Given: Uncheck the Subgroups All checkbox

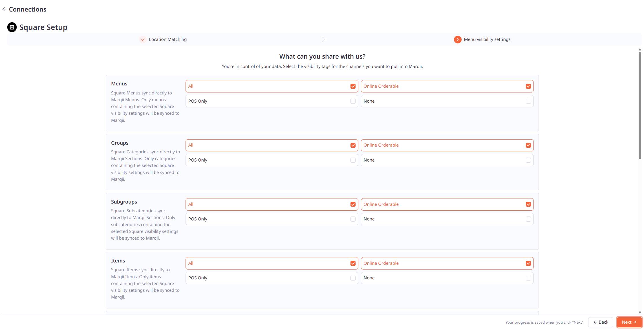Looking at the screenshot, I should click(353, 204).
